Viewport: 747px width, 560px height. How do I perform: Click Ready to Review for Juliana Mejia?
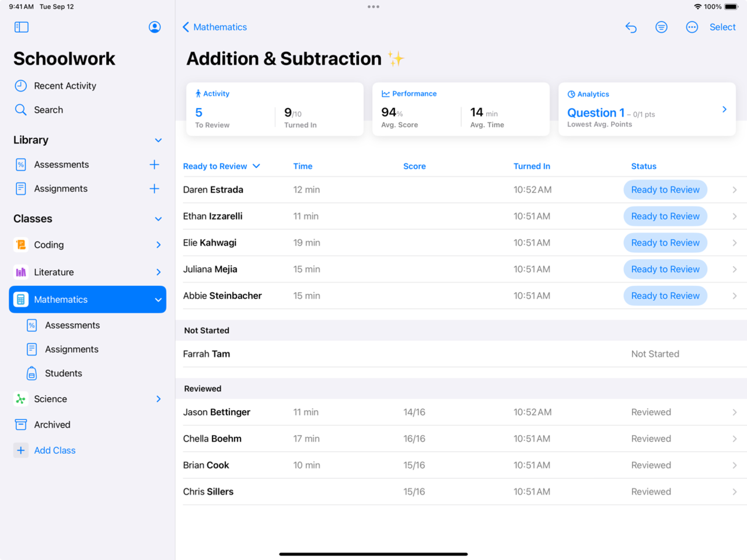click(x=665, y=269)
